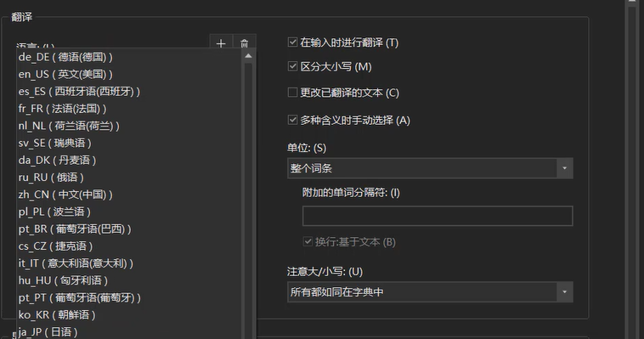Click language list scrollbar up arrow

tap(248, 56)
